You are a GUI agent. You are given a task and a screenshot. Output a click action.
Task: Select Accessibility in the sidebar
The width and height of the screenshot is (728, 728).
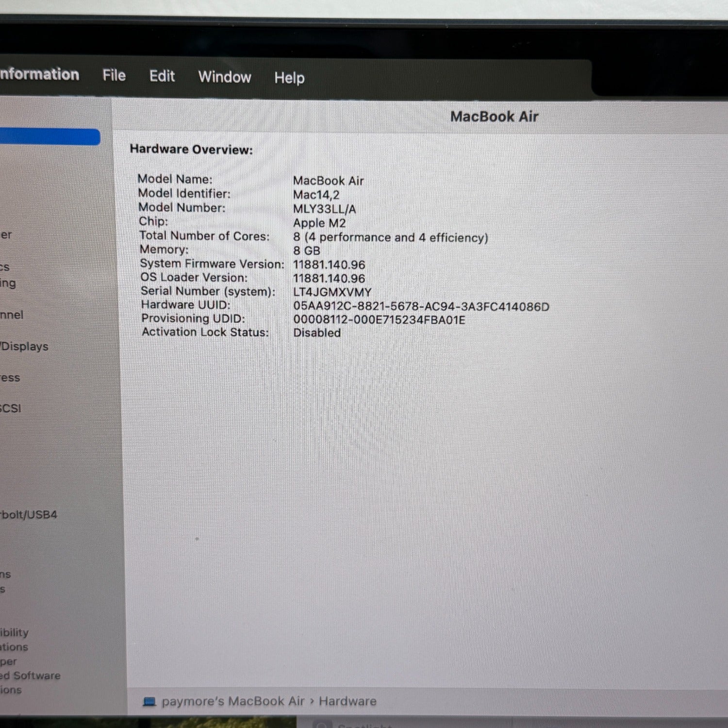pyautogui.click(x=14, y=632)
